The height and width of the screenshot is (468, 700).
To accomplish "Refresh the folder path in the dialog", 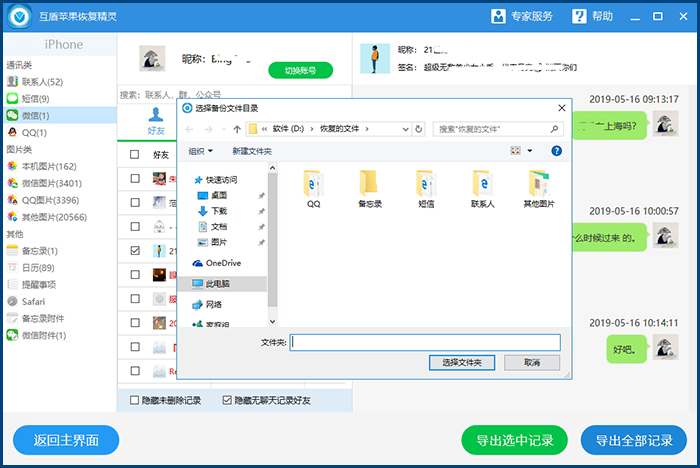I will 419,129.
